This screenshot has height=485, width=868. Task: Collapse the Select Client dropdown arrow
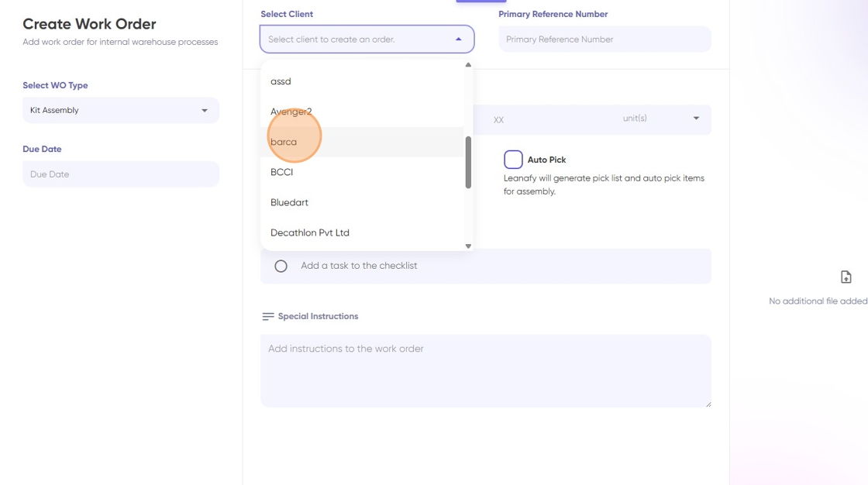(458, 40)
